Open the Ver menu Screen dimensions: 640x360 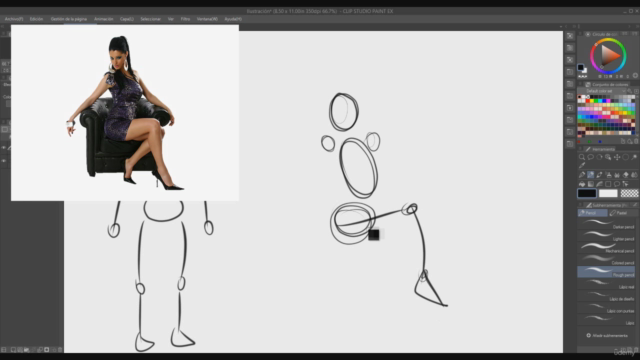pyautogui.click(x=171, y=19)
